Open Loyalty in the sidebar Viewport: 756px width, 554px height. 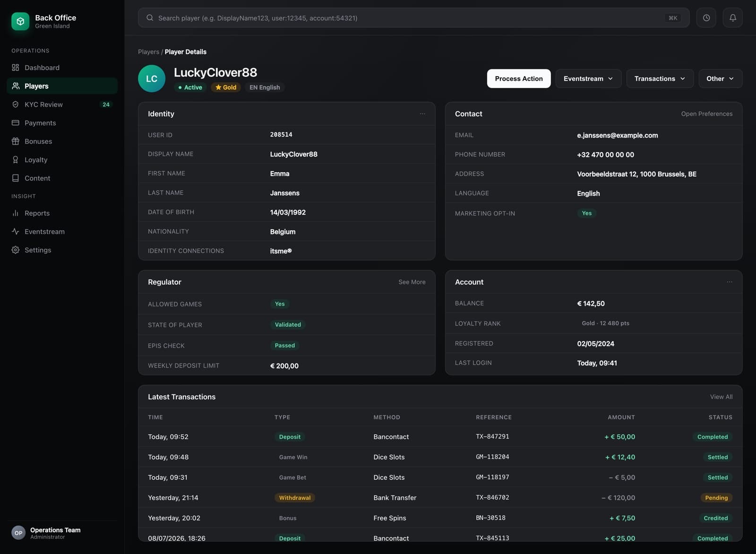pos(62,160)
